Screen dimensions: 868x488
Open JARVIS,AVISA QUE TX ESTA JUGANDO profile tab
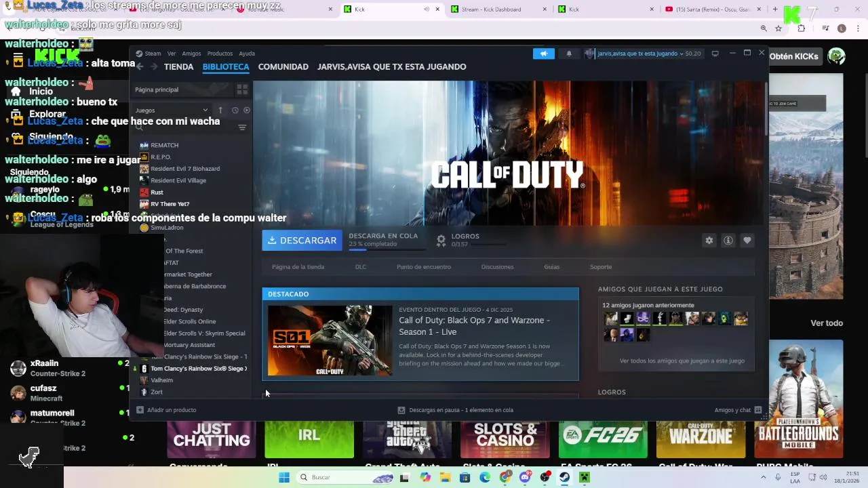pos(392,66)
